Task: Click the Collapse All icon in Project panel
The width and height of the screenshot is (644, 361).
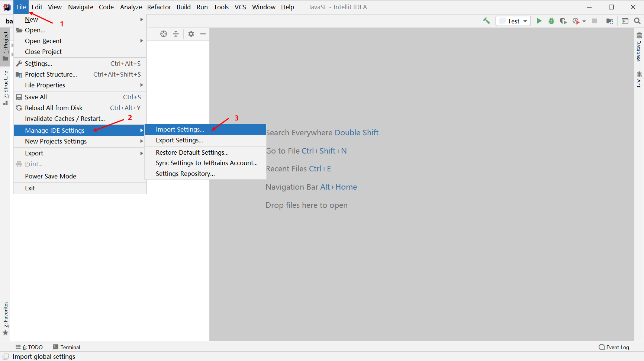Action: click(176, 34)
